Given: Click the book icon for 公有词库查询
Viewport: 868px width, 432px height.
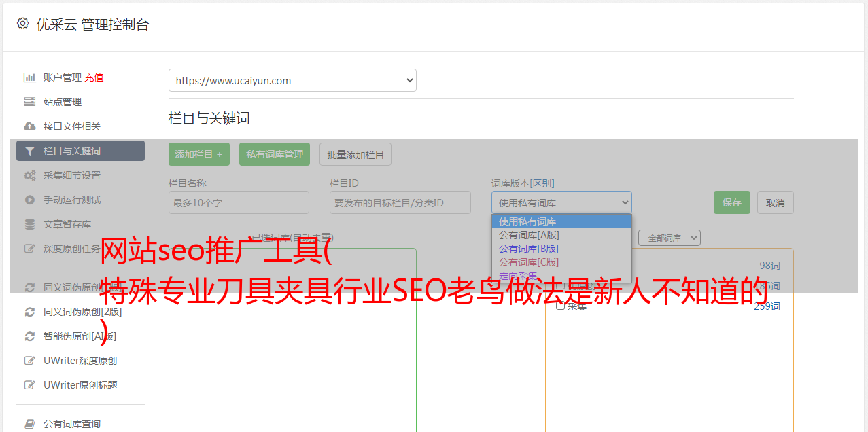Looking at the screenshot, I should pos(30,424).
